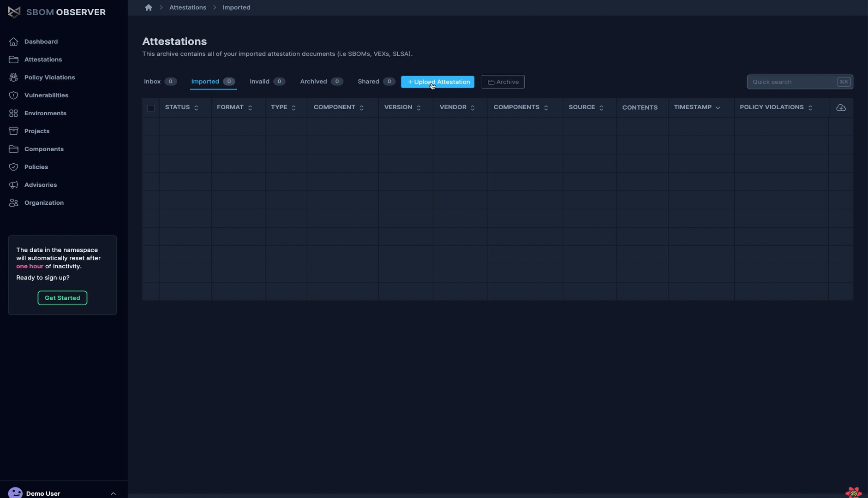The height and width of the screenshot is (498, 868).
Task: Open Policy Violations from the sidebar
Action: 49,77
